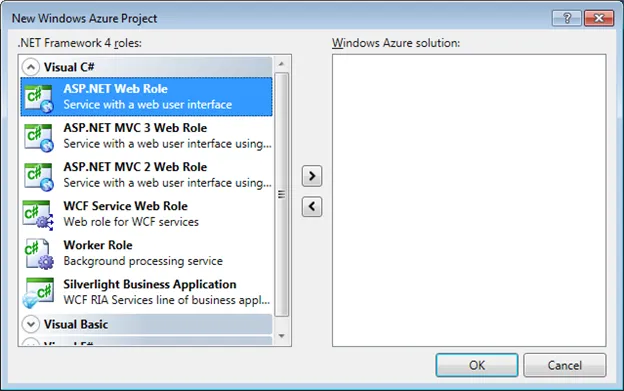Screen dimensions: 624x391
Task: Open the help question mark button
Action: pyautogui.click(x=567, y=18)
